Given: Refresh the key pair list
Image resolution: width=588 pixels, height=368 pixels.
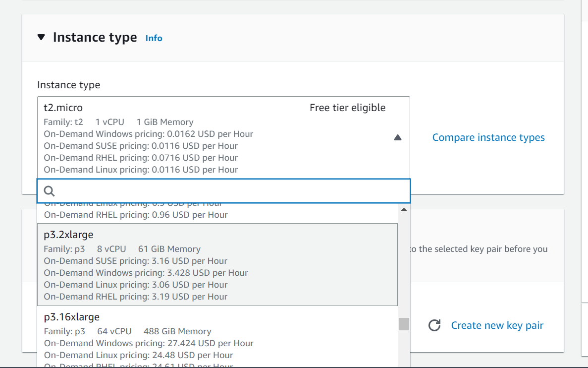Looking at the screenshot, I should 434,325.
